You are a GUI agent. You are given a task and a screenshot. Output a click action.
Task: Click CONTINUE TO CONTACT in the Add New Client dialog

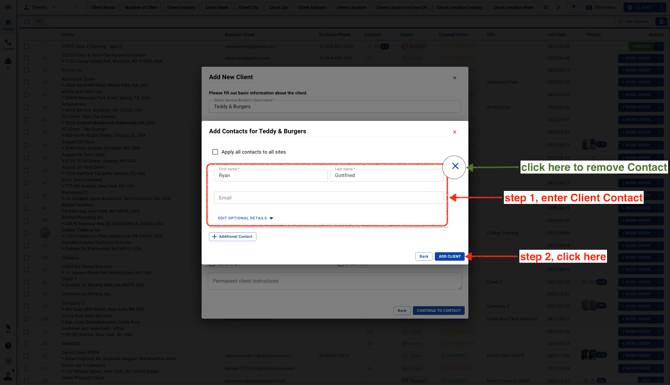(x=438, y=310)
